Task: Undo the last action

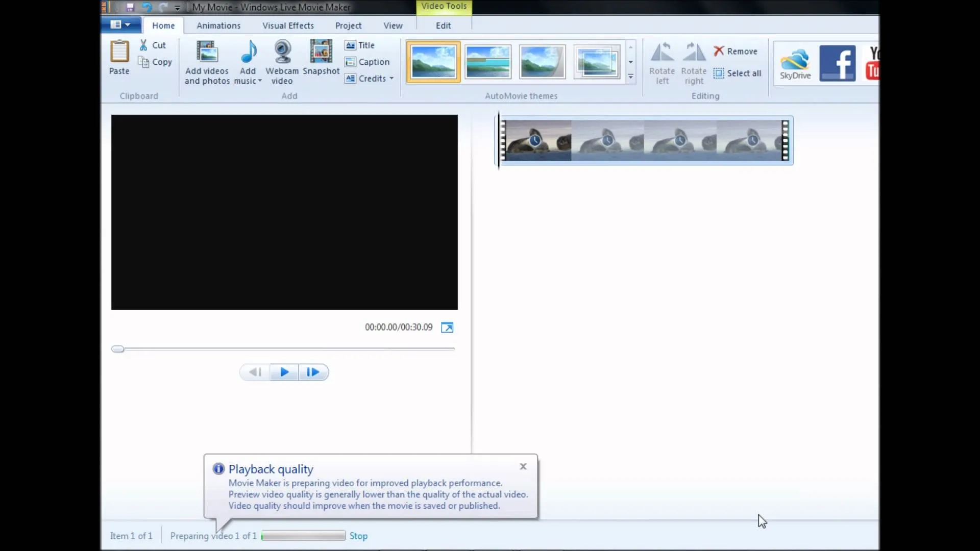Action: pos(147,7)
